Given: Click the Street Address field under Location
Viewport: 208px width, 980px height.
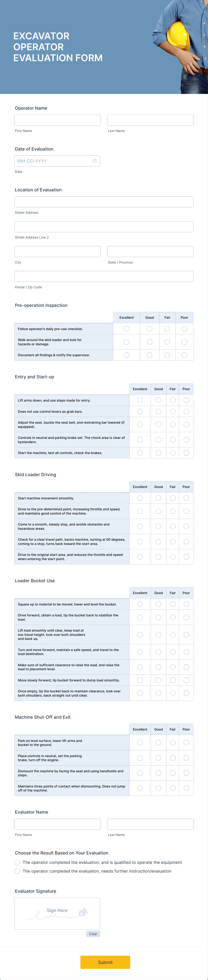Looking at the screenshot, I should click(104, 202).
